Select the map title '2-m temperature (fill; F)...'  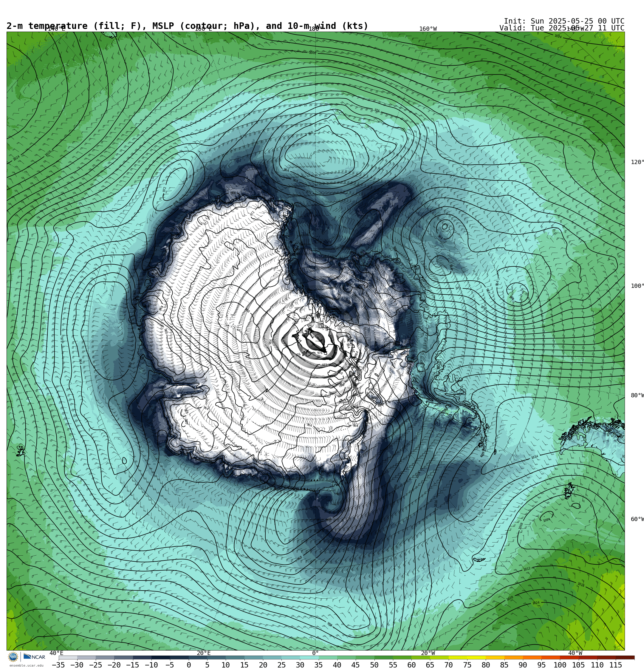187,26
